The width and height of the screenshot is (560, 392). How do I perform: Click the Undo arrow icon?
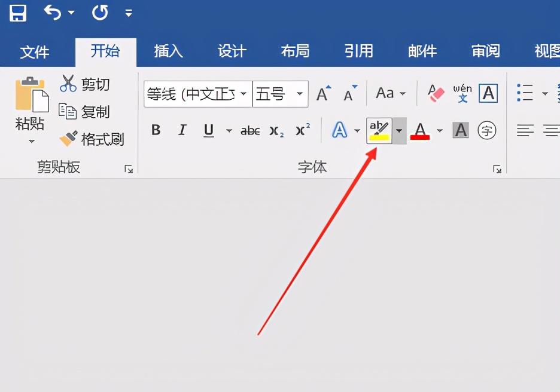click(x=53, y=13)
